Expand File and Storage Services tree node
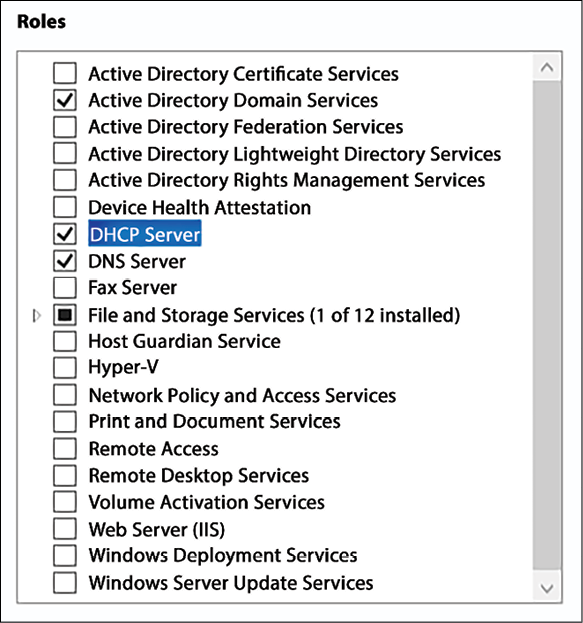Viewport: 583px width, 623px height. pyautogui.click(x=37, y=316)
